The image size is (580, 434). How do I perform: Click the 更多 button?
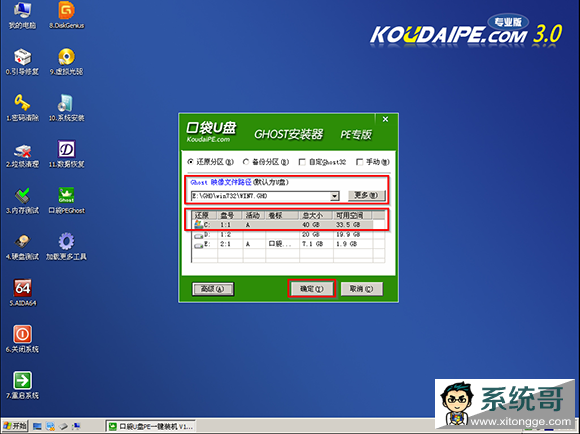point(367,195)
